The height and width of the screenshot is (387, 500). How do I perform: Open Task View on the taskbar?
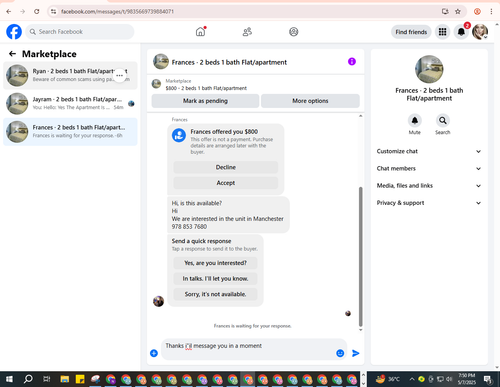pyautogui.click(x=46, y=379)
